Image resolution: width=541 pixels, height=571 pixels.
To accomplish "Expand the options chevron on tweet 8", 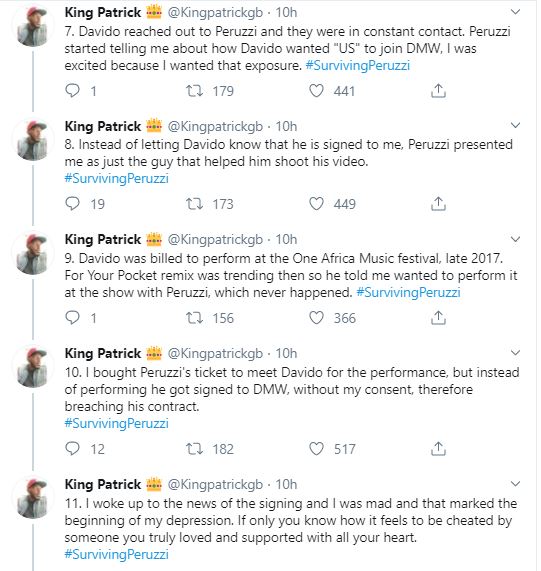I will click(515, 126).
